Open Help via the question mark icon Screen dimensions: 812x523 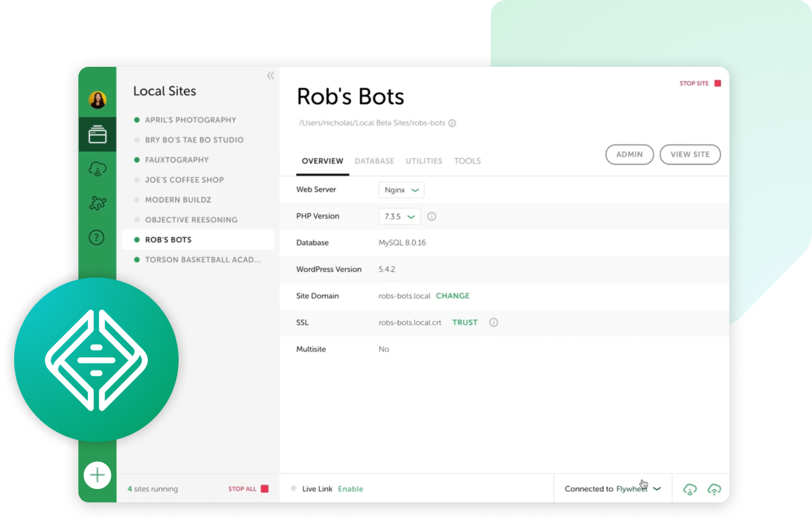98,237
